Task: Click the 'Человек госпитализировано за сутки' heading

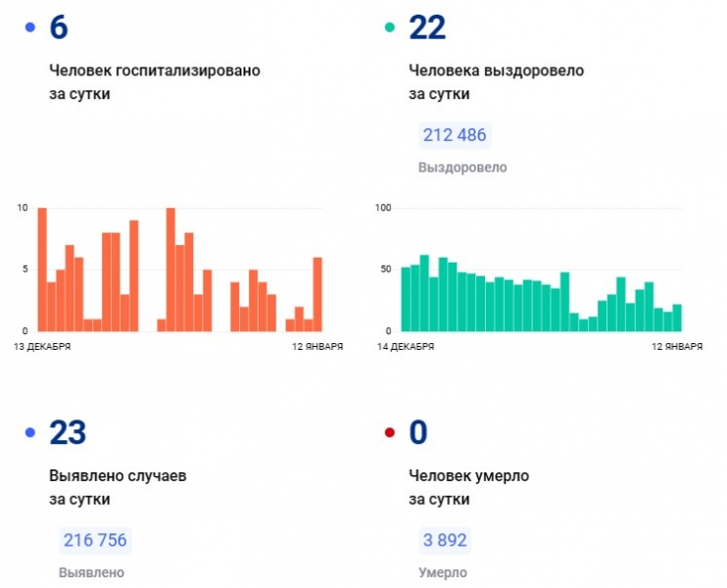Action: pyautogui.click(x=154, y=82)
